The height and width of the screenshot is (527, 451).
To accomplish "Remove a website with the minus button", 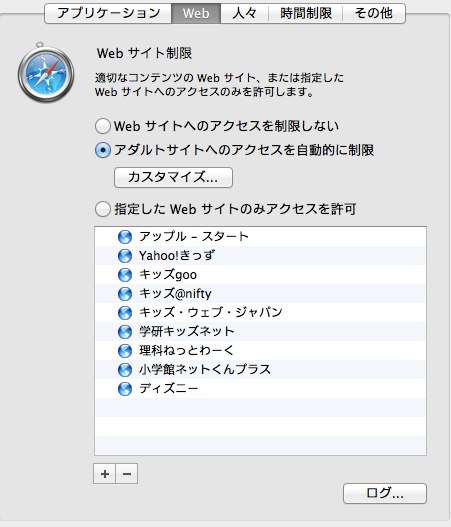I will [x=127, y=474].
